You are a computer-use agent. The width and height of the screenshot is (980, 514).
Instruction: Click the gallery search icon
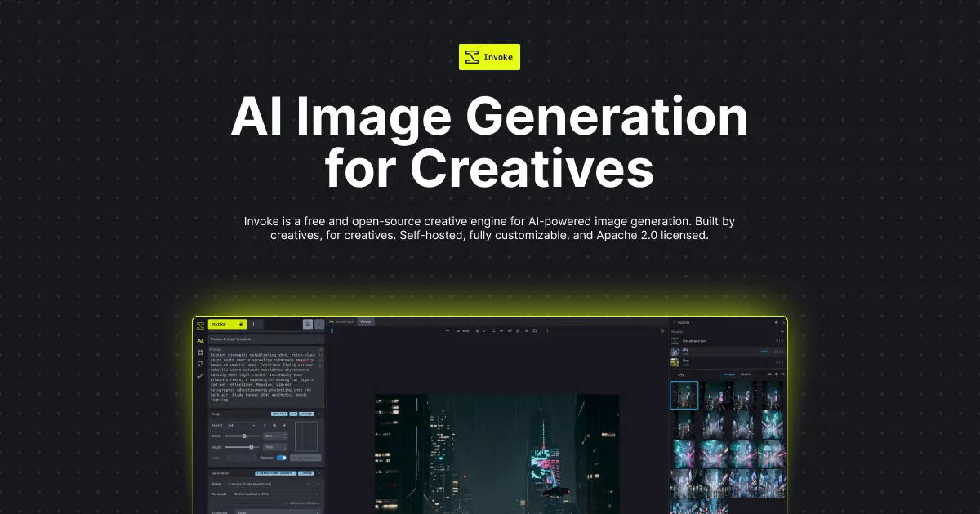(783, 374)
